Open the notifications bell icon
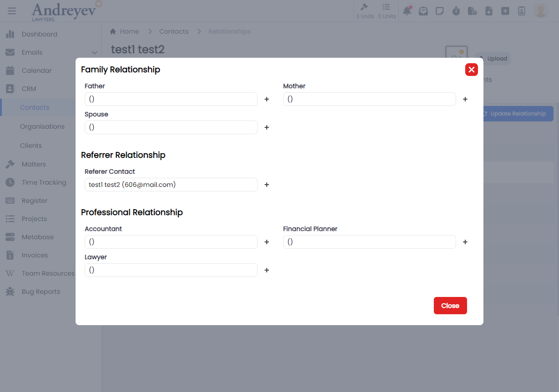 tap(407, 11)
